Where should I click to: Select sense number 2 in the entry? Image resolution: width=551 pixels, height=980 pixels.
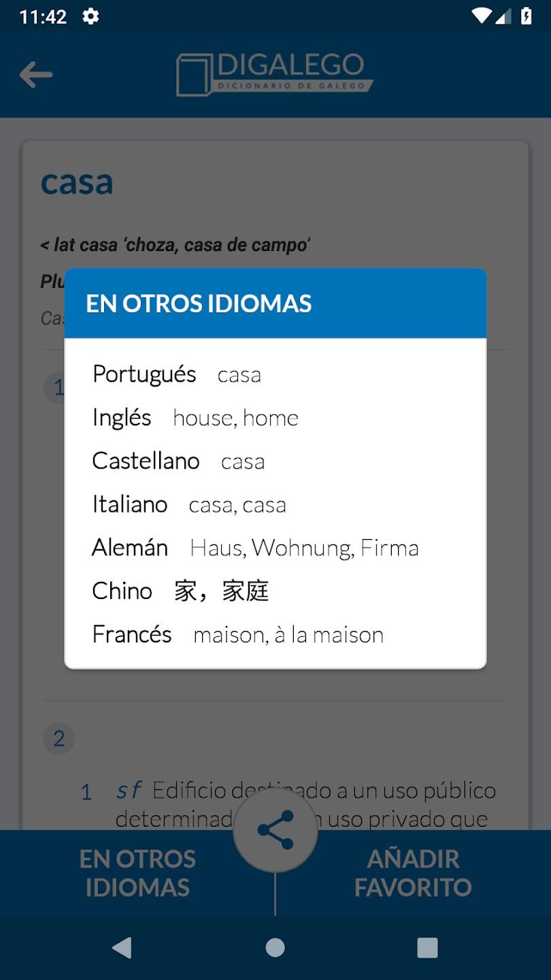coord(59,738)
